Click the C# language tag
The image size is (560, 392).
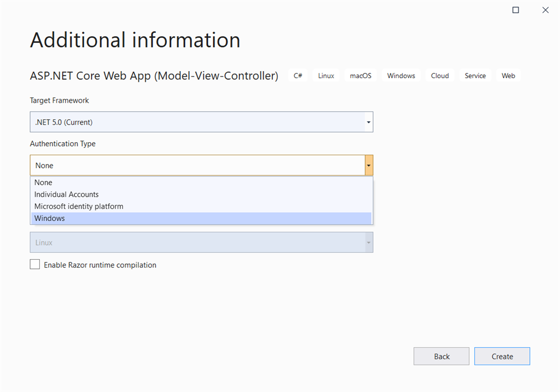point(298,76)
